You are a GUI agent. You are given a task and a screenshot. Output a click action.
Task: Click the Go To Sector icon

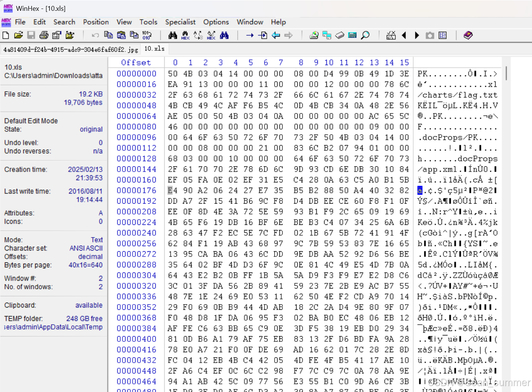pyautogui.click(x=263, y=35)
